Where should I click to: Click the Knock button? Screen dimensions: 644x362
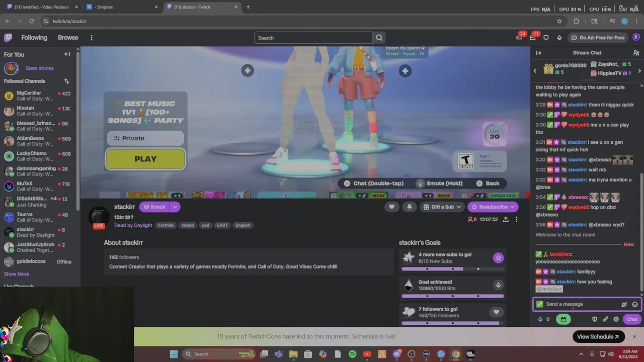(x=154, y=207)
